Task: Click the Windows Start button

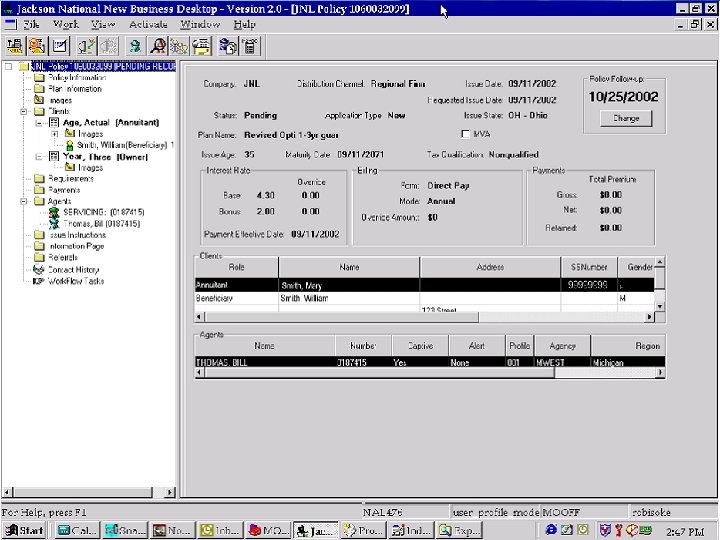Action: 24,530
